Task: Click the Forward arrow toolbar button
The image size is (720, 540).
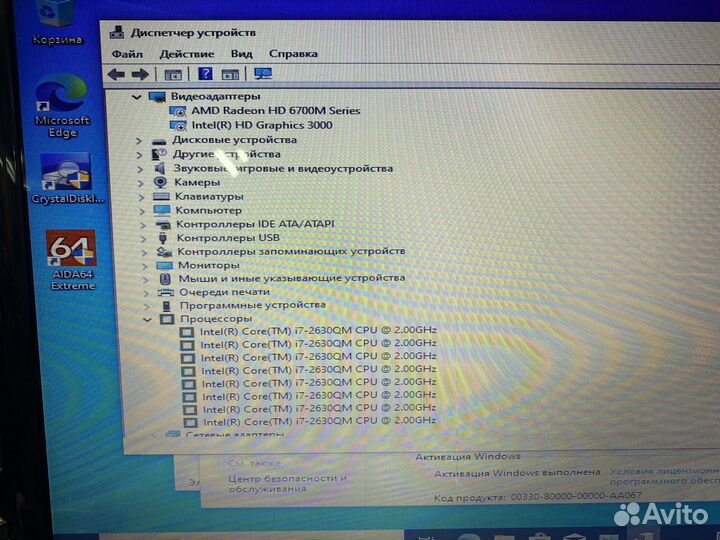Action: [x=140, y=74]
